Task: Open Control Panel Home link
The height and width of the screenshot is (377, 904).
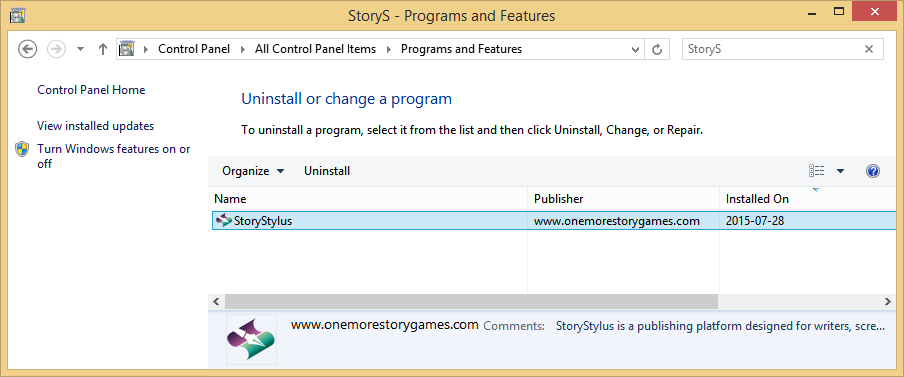Action: click(91, 90)
